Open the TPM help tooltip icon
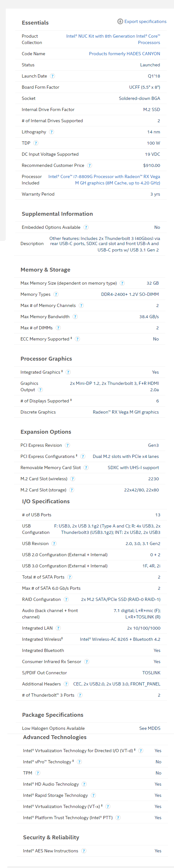The height and width of the screenshot is (868, 174). click(x=38, y=773)
